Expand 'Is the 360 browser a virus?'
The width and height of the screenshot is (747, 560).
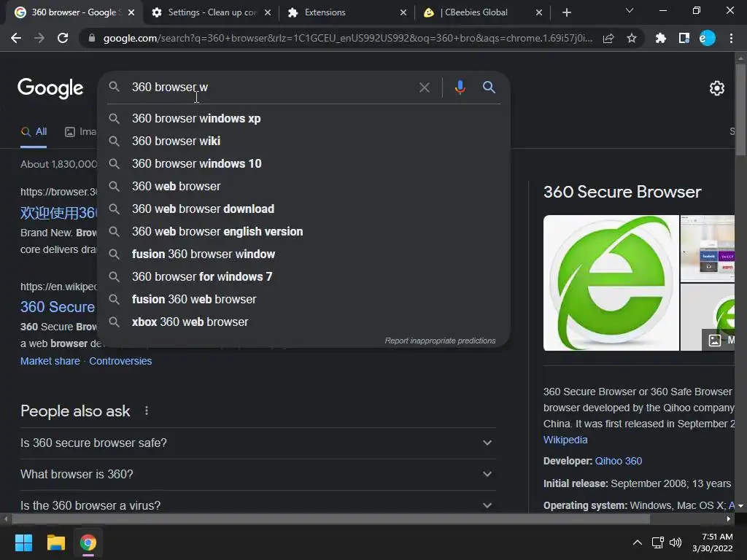pos(258,505)
